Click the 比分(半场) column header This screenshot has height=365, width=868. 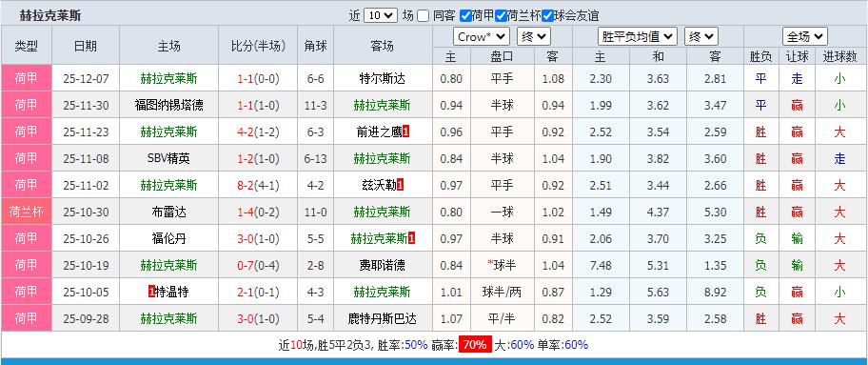(x=259, y=46)
